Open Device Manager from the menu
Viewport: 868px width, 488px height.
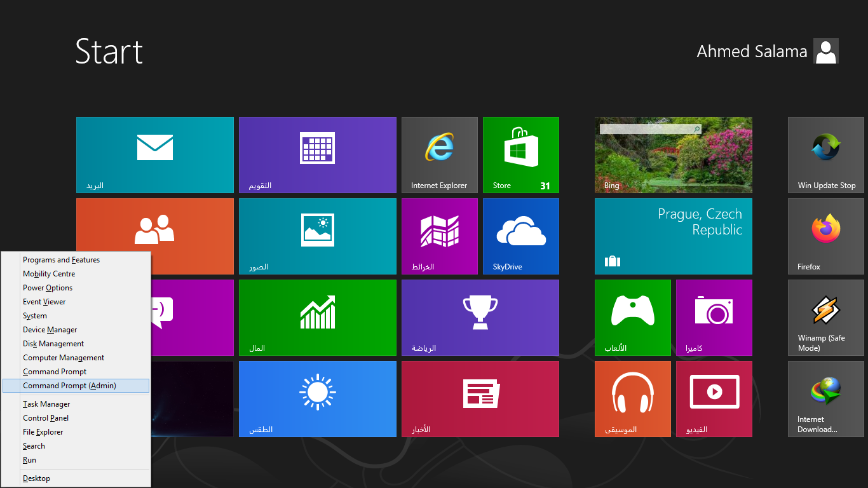point(76,330)
